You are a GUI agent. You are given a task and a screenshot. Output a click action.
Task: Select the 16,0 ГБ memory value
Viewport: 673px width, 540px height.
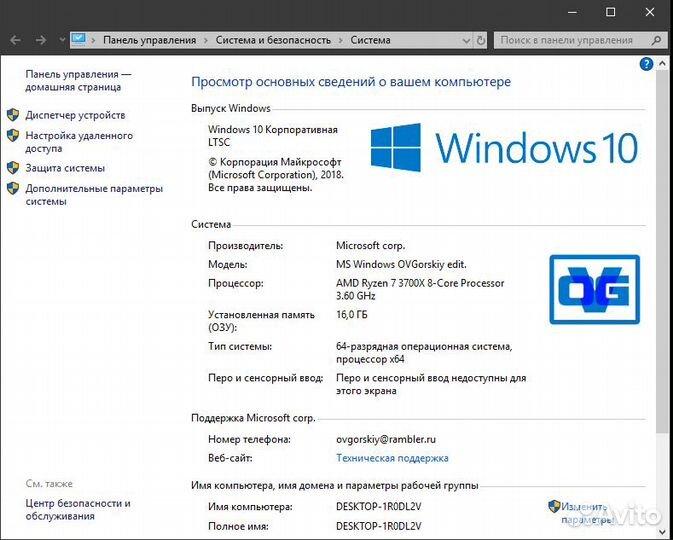tap(352, 315)
